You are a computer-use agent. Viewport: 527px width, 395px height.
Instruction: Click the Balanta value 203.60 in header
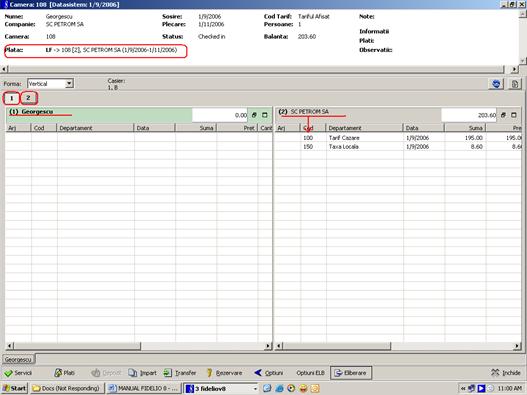[307, 36]
